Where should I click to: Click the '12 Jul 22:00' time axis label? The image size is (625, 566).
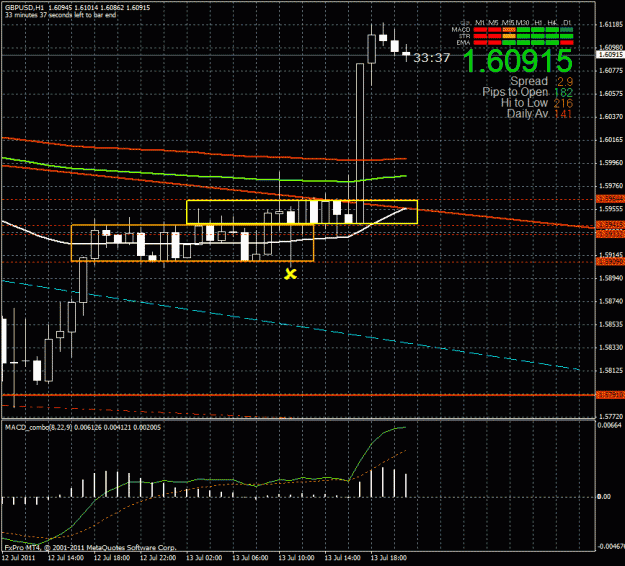click(x=158, y=558)
